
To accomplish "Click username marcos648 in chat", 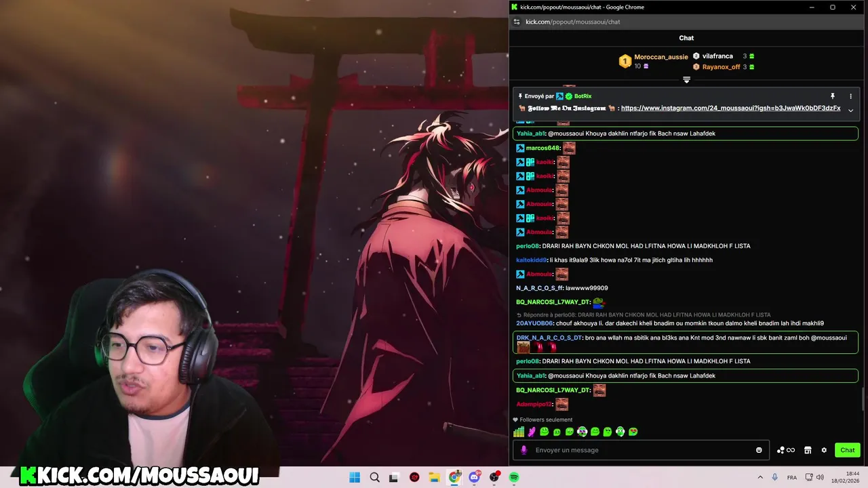I will click(542, 148).
